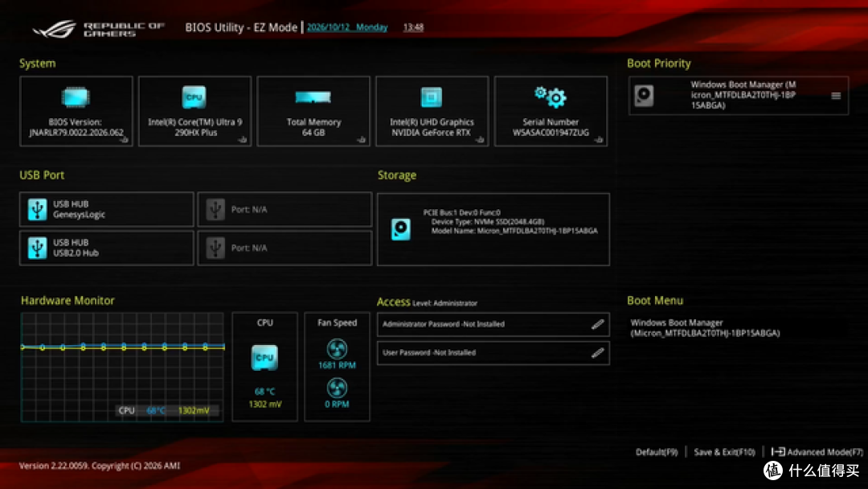Click the CPU temperature graph in Hardware Monitor
Image resolution: width=868 pixels, height=489 pixels.
click(122, 368)
